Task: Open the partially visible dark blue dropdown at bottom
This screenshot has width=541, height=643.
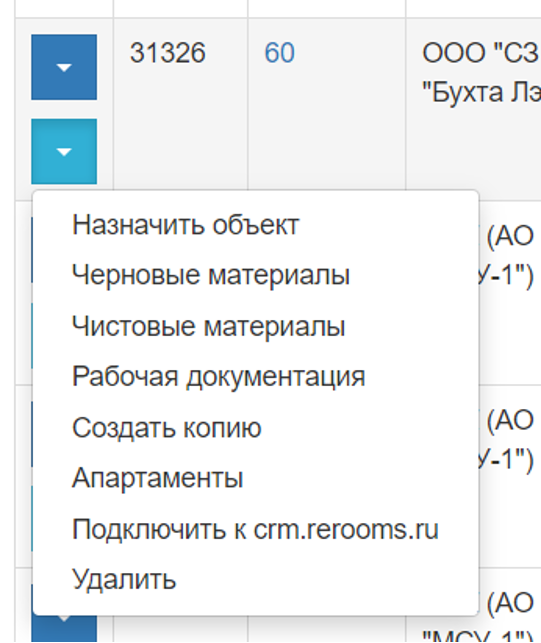Action: [x=64, y=627]
